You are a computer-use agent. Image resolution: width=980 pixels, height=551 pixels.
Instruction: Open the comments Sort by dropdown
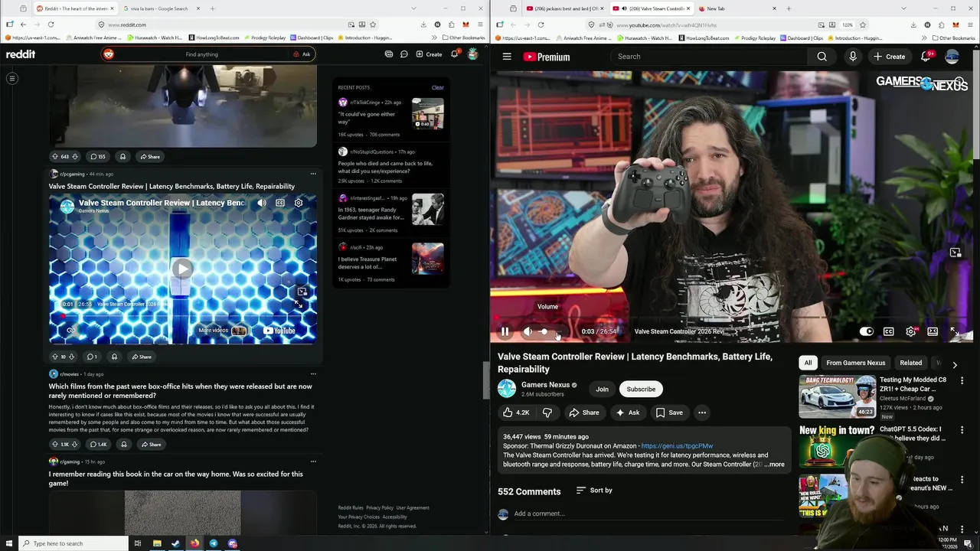point(594,491)
